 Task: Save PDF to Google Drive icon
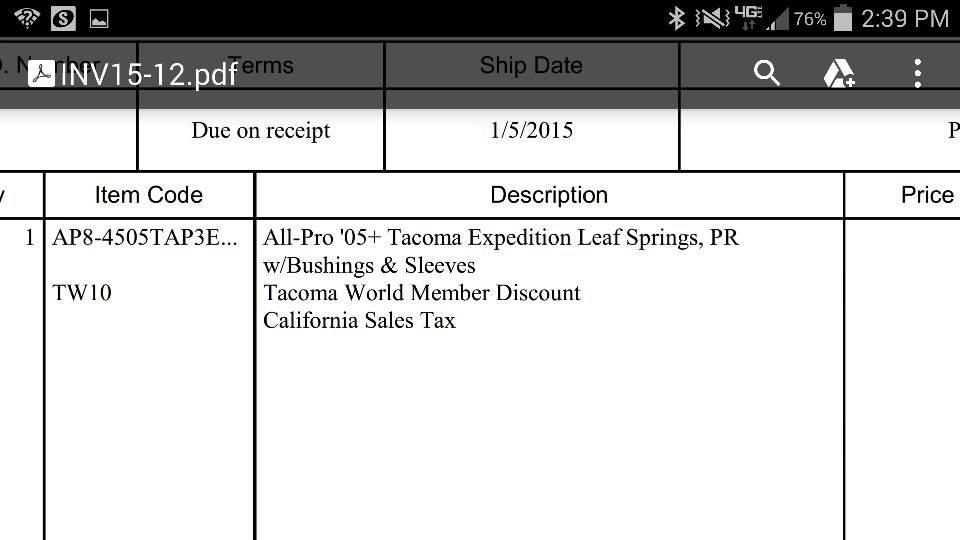click(x=839, y=73)
